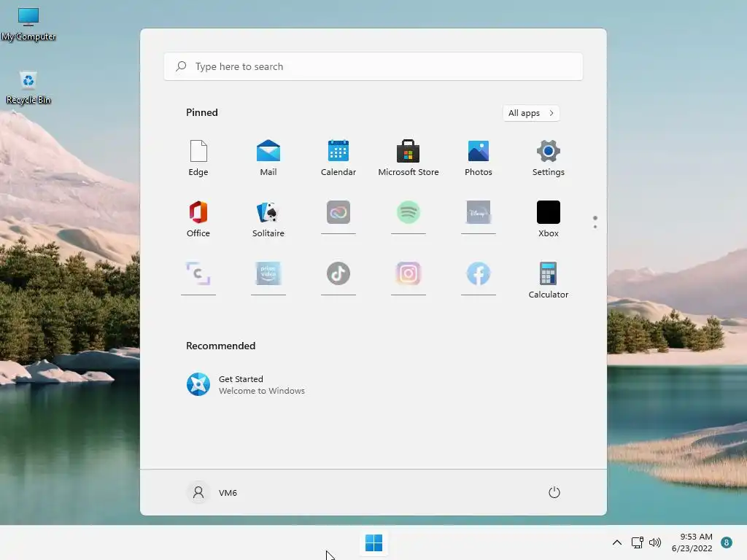Click the Spotify pinned icon
Image resolution: width=747 pixels, height=560 pixels.
coord(409,212)
